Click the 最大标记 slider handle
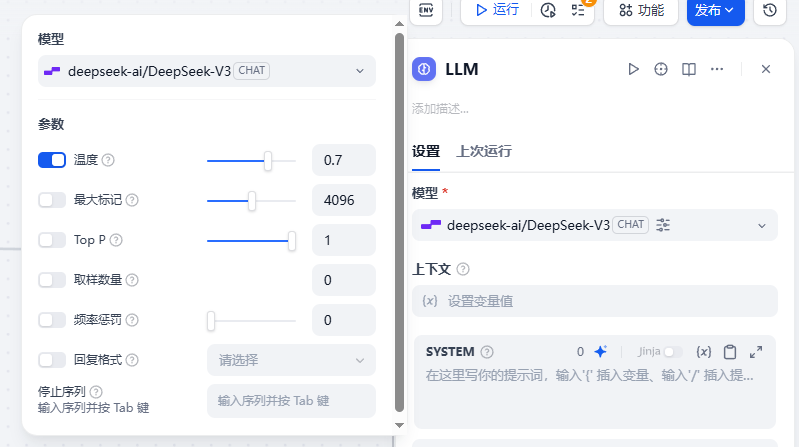 click(252, 201)
